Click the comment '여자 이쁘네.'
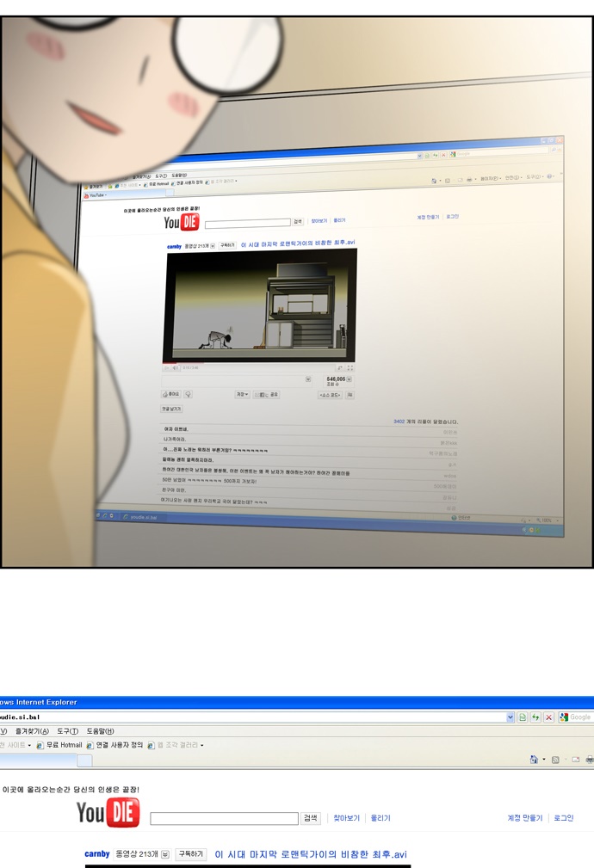Image resolution: width=594 pixels, height=868 pixels. tap(176, 429)
